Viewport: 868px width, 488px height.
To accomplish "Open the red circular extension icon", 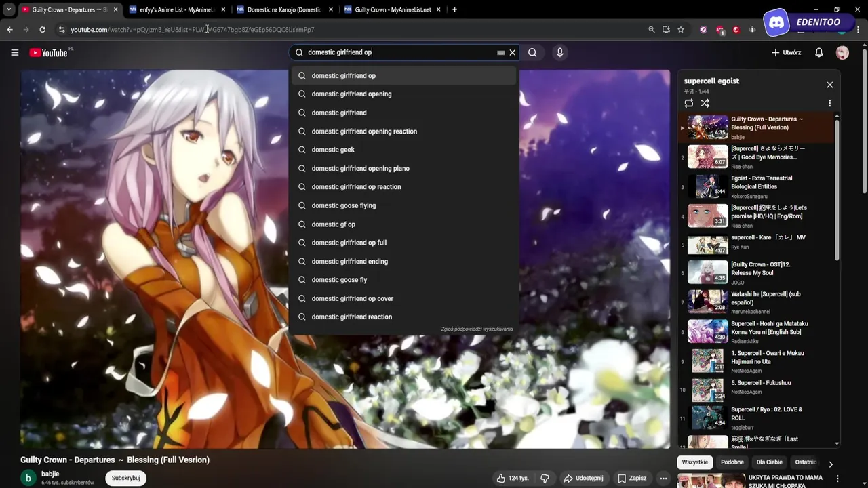I will [736, 29].
